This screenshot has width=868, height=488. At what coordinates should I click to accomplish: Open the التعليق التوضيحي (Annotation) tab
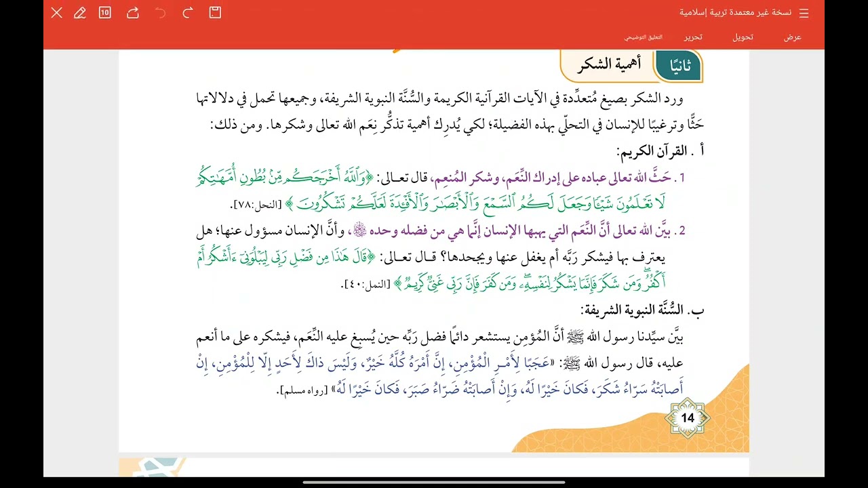pos(644,37)
